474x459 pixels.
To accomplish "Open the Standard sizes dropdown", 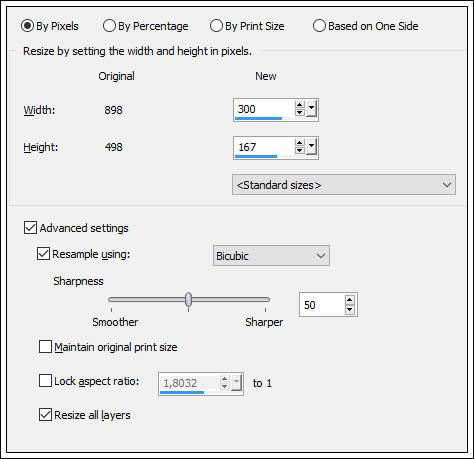I will pos(344,184).
